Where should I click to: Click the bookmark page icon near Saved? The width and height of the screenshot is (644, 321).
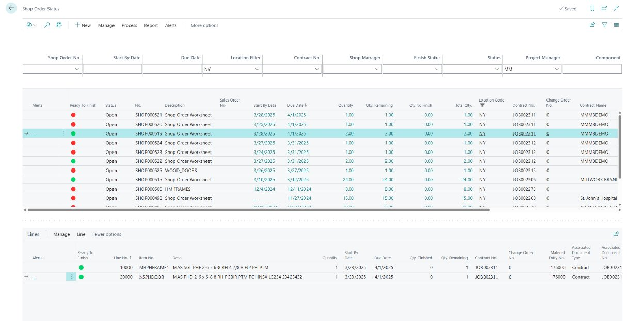592,9
